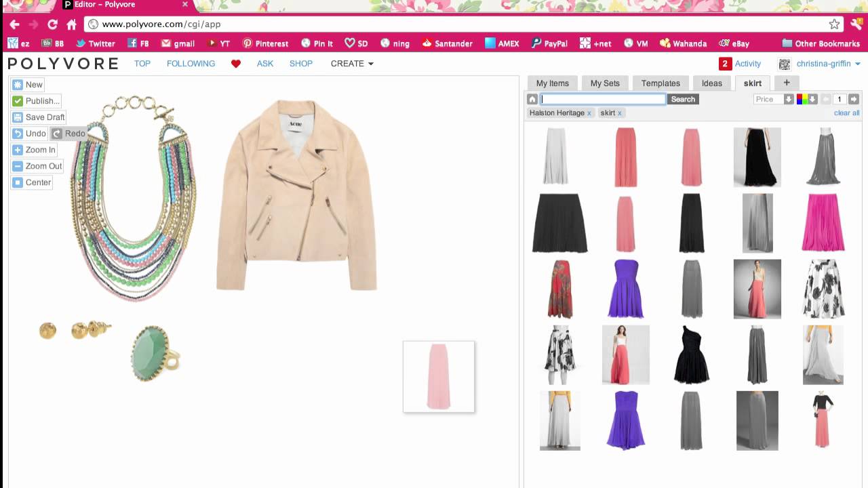Click the Publish button
Image resolution: width=868 pixels, height=488 pixels.
(36, 101)
